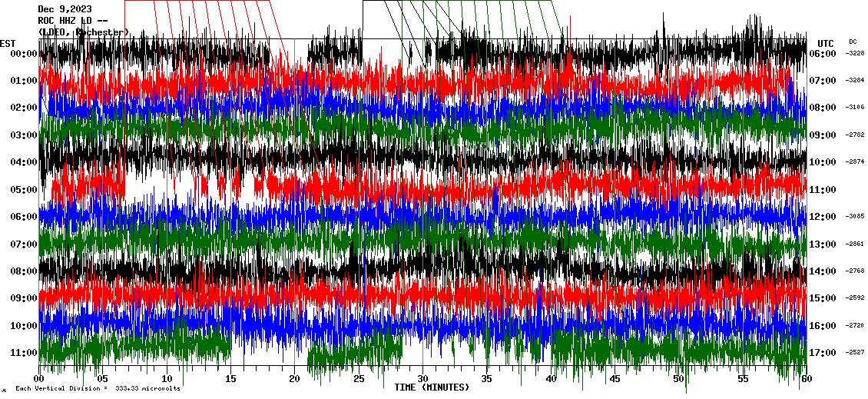Image resolution: width=868 pixels, height=399 pixels.
Task: Pick DC offset value -2527
Action: click(x=855, y=352)
